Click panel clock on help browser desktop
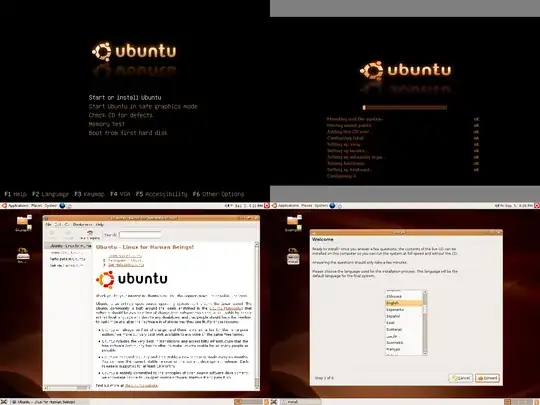The height and width of the screenshot is (405, 540). (x=249, y=206)
